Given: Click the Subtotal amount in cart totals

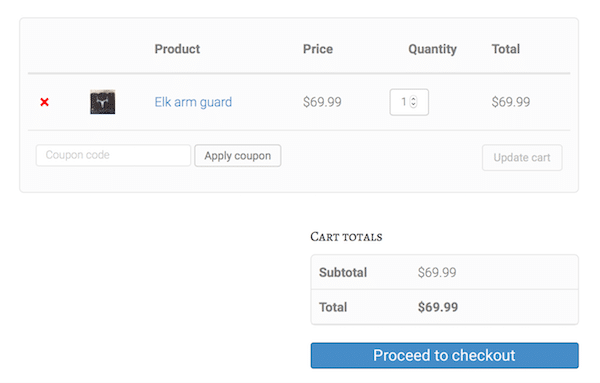Looking at the screenshot, I should click(437, 272).
